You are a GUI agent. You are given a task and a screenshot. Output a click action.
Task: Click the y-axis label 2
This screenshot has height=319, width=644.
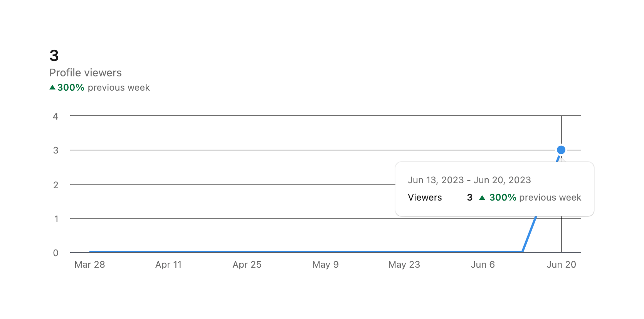point(55,185)
